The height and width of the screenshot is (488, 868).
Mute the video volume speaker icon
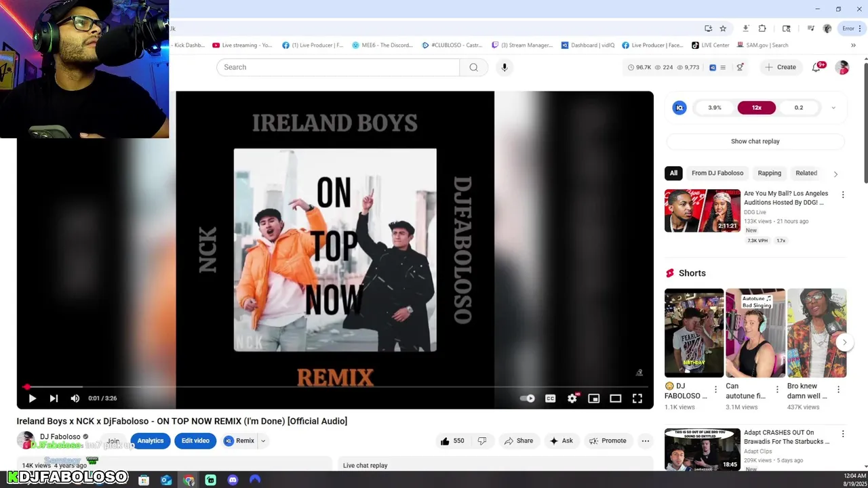coord(75,399)
